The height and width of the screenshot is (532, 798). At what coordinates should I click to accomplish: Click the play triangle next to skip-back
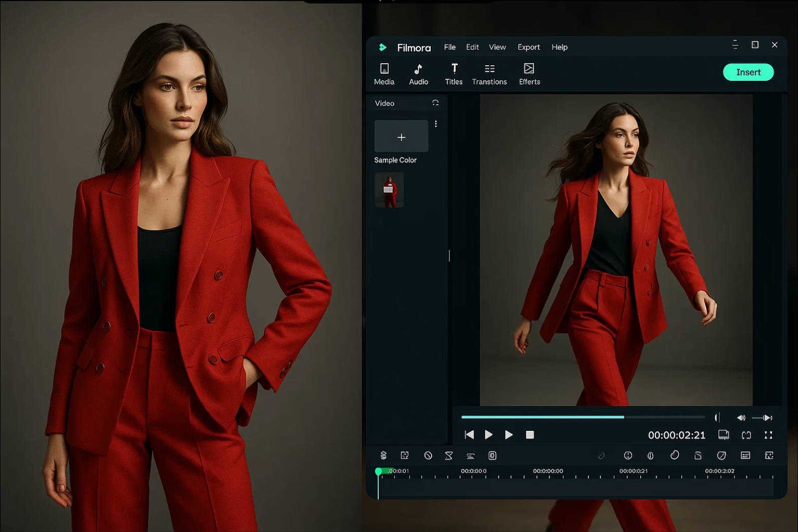coord(489,435)
